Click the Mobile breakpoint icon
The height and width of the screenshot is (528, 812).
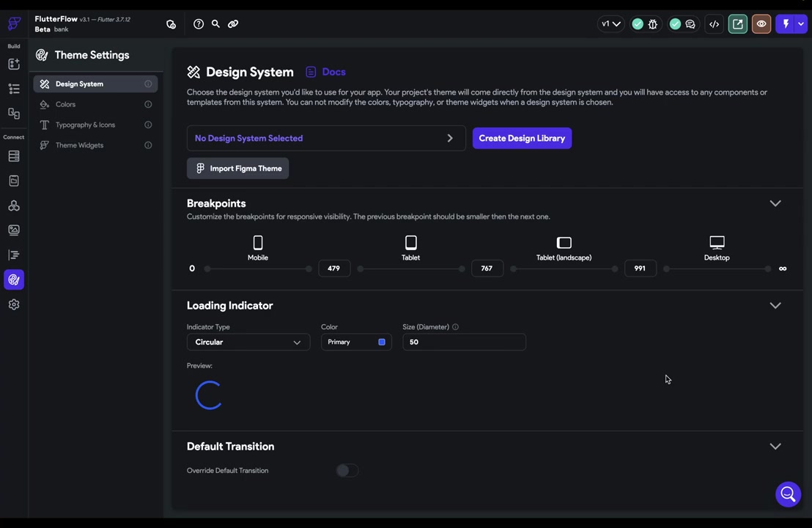(257, 243)
